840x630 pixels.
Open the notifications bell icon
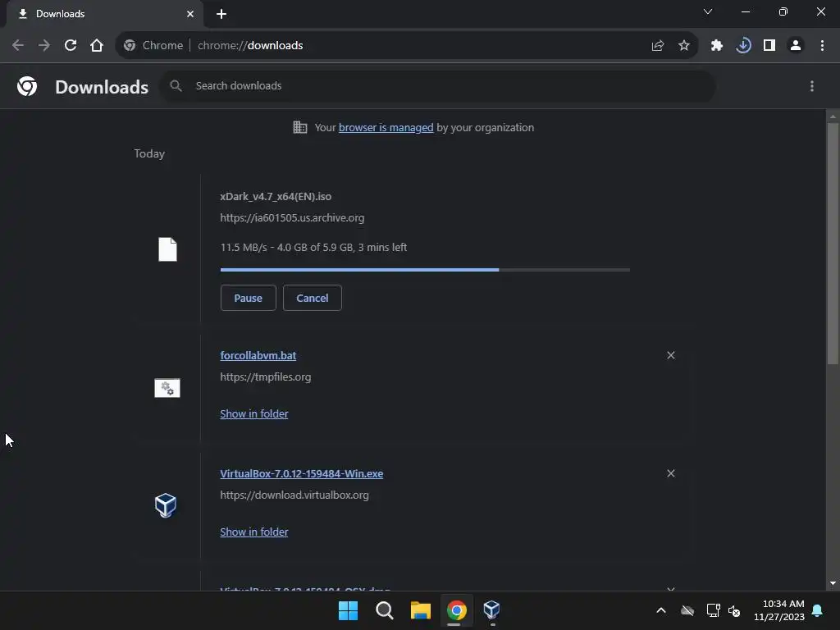[x=818, y=610]
